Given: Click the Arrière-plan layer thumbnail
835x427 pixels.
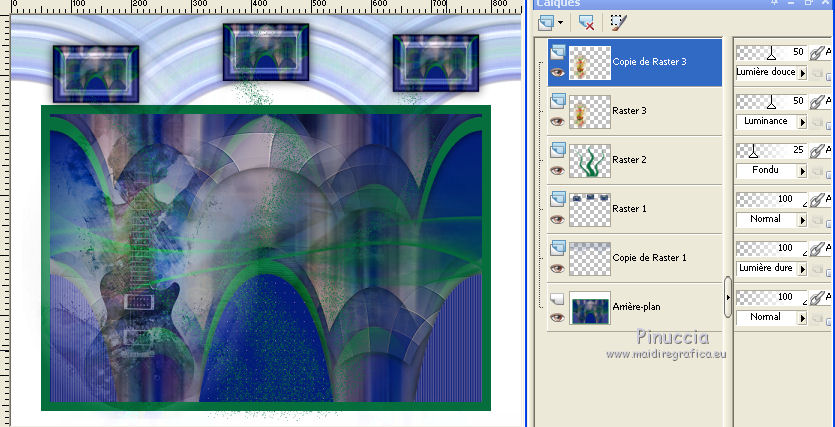Looking at the screenshot, I should (x=590, y=307).
